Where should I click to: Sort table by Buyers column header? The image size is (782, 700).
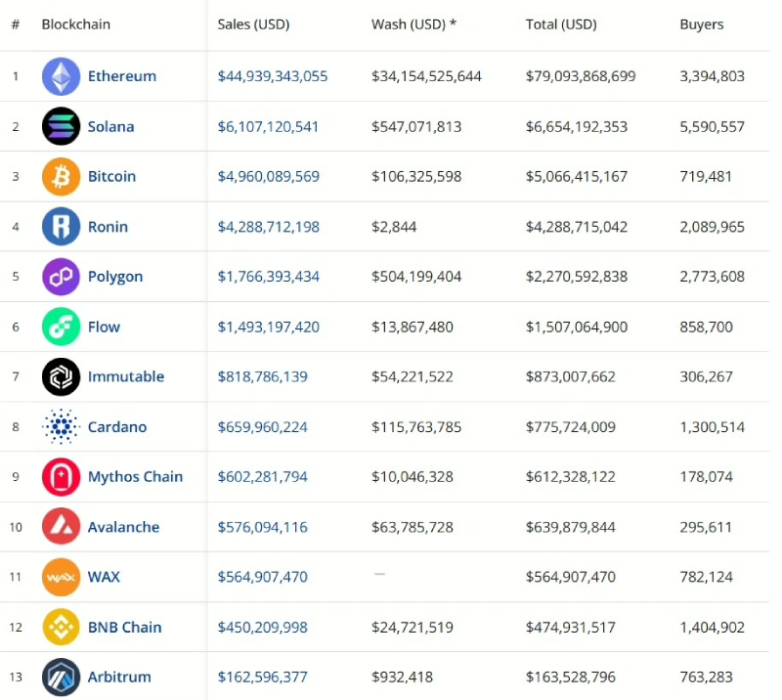point(701,24)
